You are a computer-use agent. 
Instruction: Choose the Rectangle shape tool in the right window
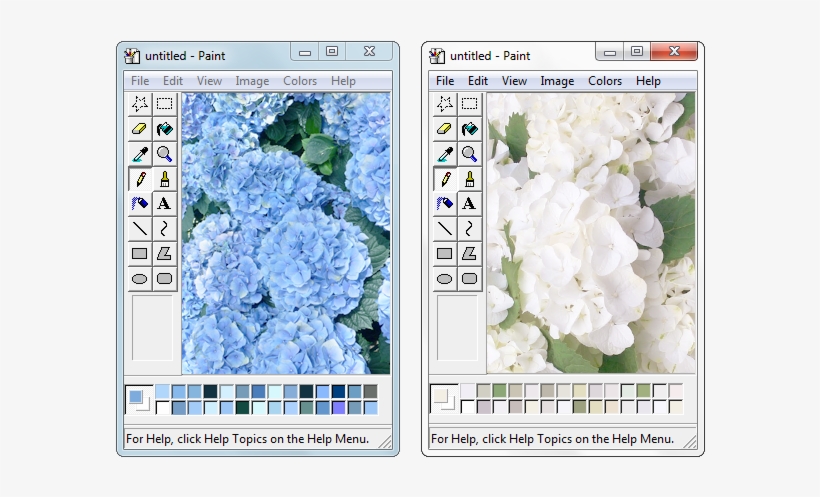click(x=445, y=254)
